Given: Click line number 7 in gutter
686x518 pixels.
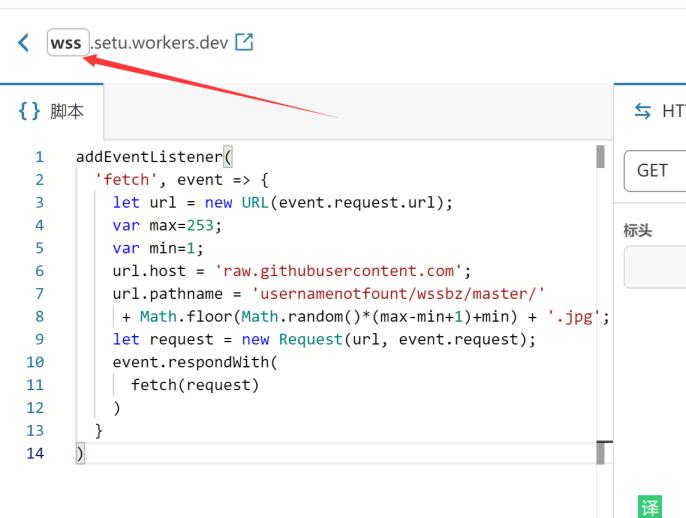Looking at the screenshot, I should [x=39, y=294].
